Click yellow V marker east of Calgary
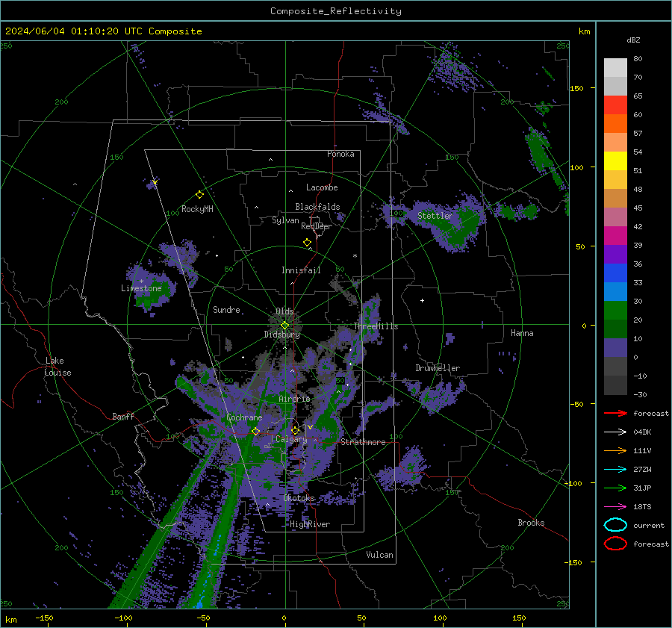Image resolution: width=672 pixels, height=628 pixels. pyautogui.click(x=310, y=427)
